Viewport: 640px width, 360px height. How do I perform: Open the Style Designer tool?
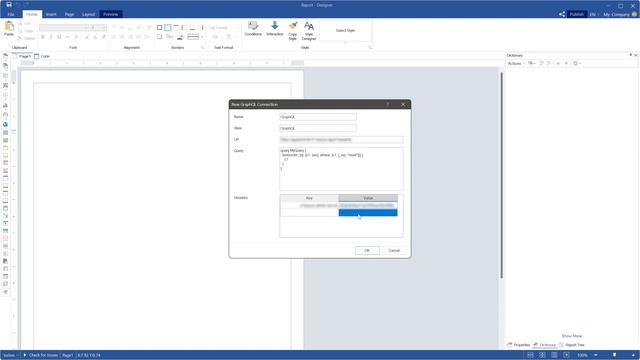(309, 31)
